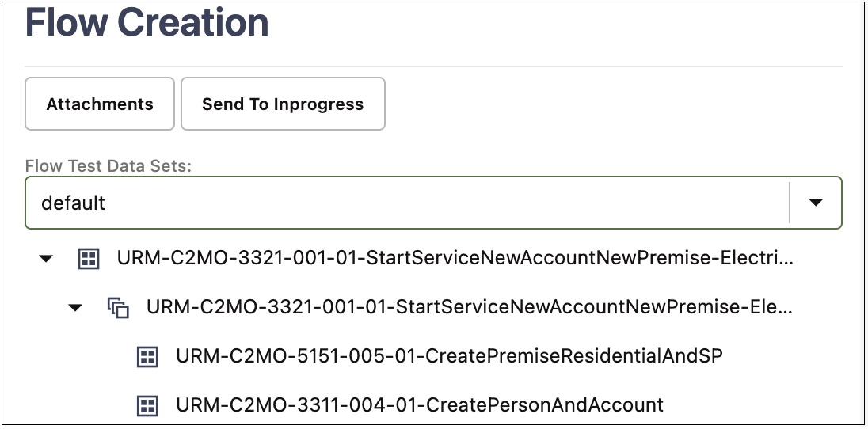The height and width of the screenshot is (429, 868).
Task: Click stacked-squares icon of nested URM-C2MO-3321 flow
Action: point(118,307)
